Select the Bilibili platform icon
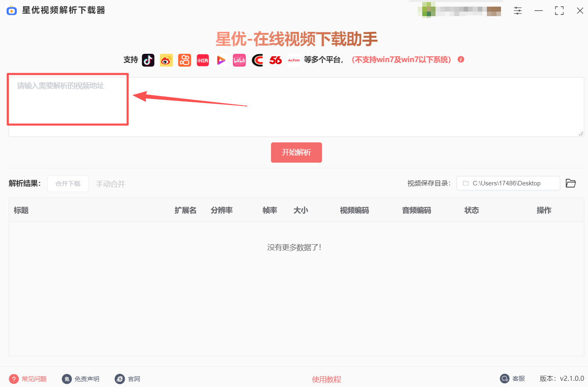The width and height of the screenshot is (588, 387). (239, 60)
